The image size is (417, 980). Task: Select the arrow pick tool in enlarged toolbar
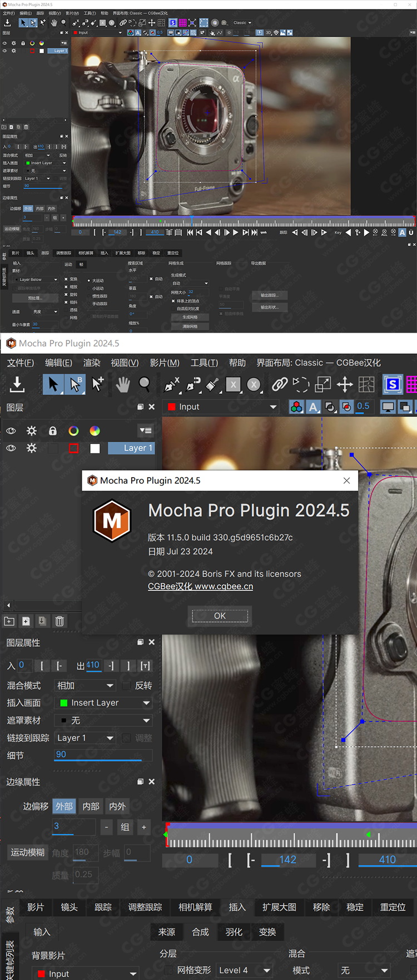point(53,384)
